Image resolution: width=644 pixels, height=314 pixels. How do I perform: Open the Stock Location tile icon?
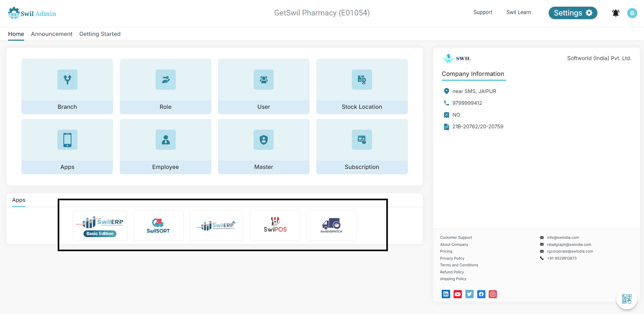pos(362,80)
